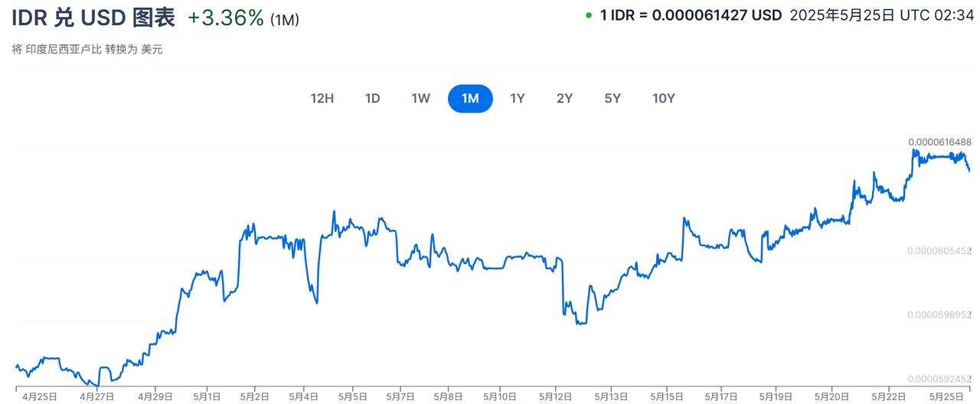Click the 将 印度尼西亚卢比 转换为 美元 subtitle
This screenshot has height=404, width=980.
(87, 50)
